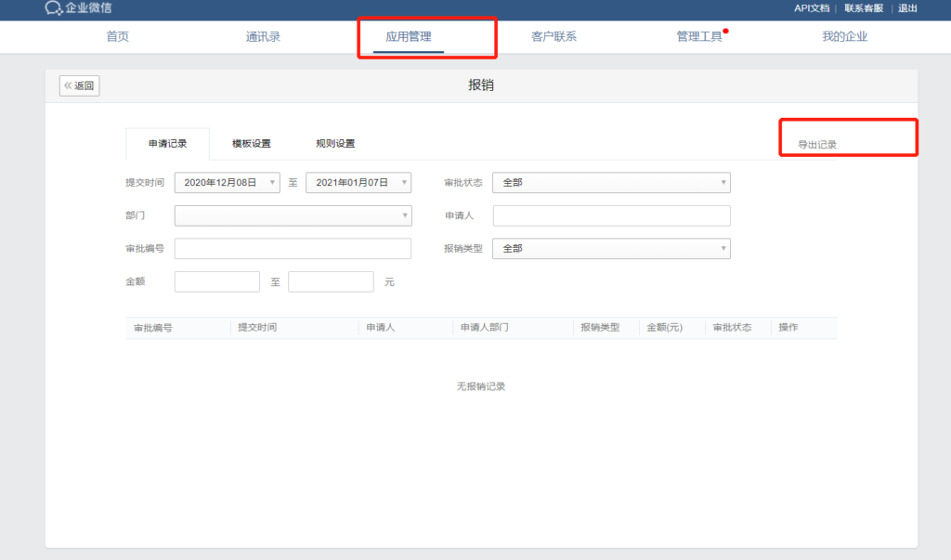The image size is (951, 560).
Task: Focus the 申请人 input field
Action: (x=611, y=215)
